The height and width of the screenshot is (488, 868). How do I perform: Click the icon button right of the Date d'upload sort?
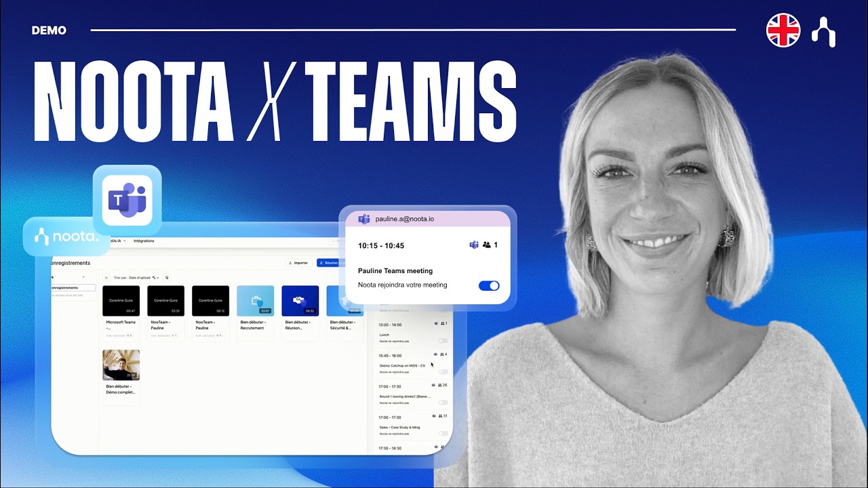[x=167, y=277]
